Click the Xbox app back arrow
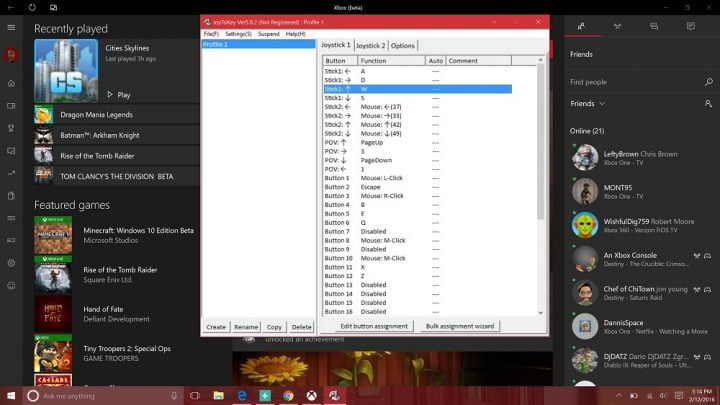 (x=11, y=7)
